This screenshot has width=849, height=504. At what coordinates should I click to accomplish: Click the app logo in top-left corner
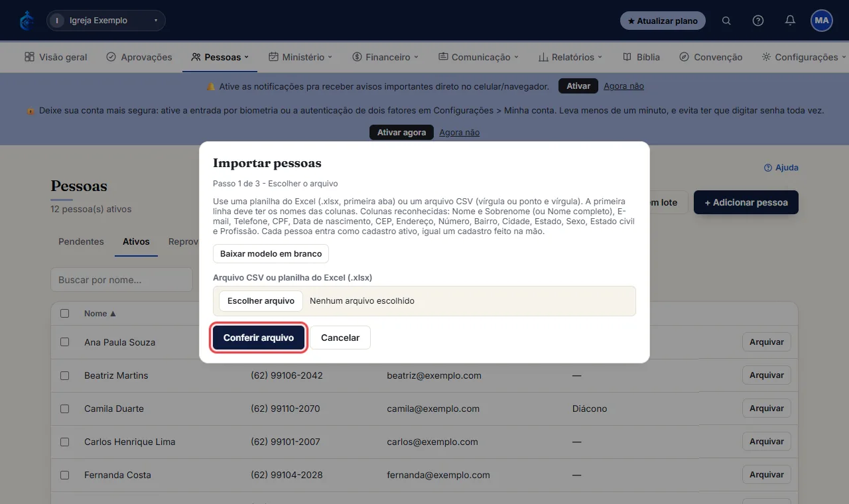(27, 21)
